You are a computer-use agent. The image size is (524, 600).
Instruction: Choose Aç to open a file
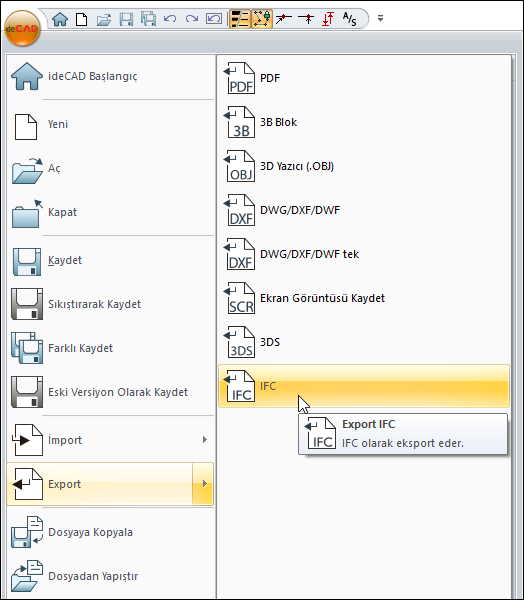110,168
